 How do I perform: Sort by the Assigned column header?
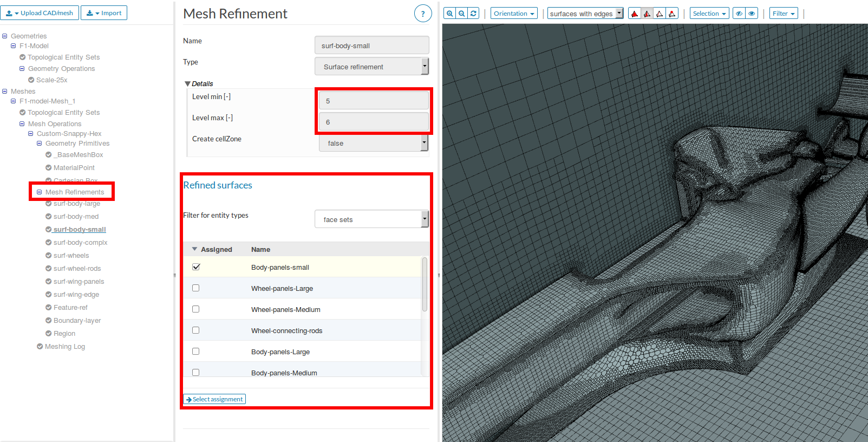coord(216,250)
